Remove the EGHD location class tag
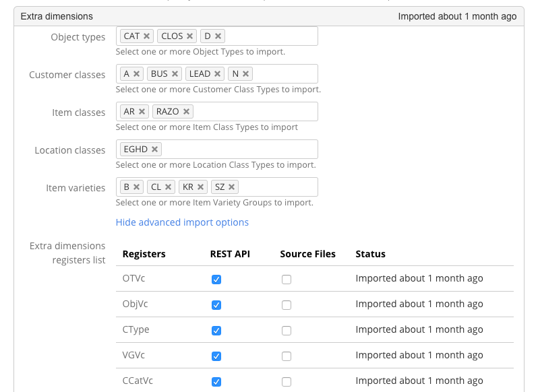The width and height of the screenshot is (538, 392). point(155,150)
